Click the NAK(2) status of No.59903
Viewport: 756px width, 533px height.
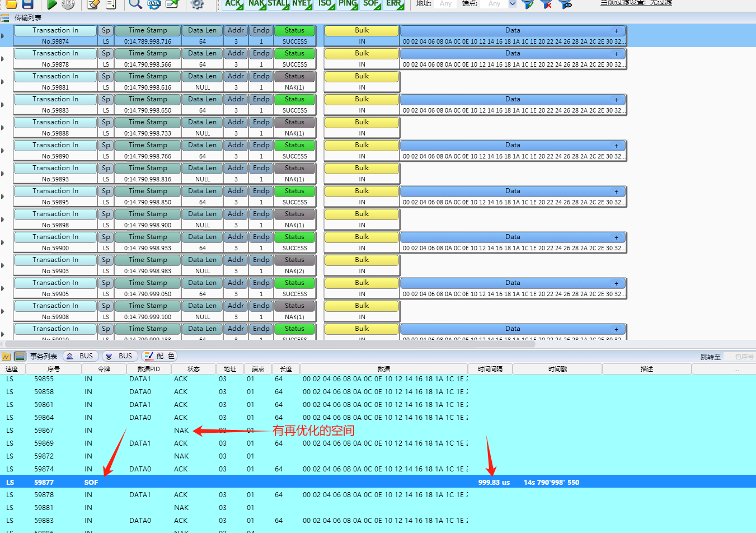(x=294, y=271)
